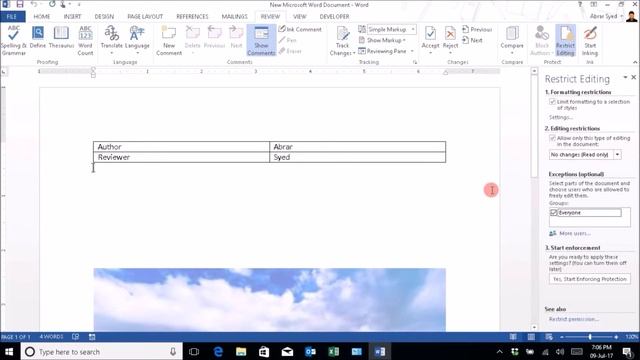Save the document from quick access toolbar
The image size is (640, 360).
point(20,4)
